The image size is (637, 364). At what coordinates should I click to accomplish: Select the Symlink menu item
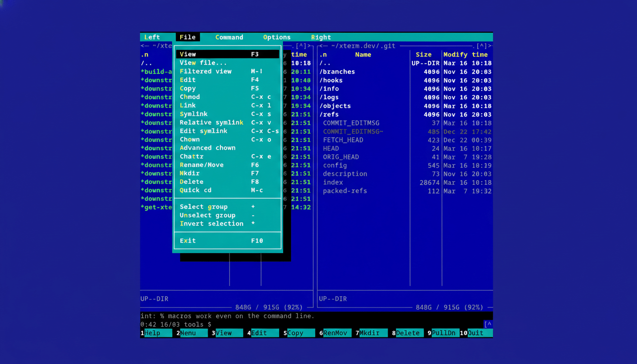click(x=193, y=114)
